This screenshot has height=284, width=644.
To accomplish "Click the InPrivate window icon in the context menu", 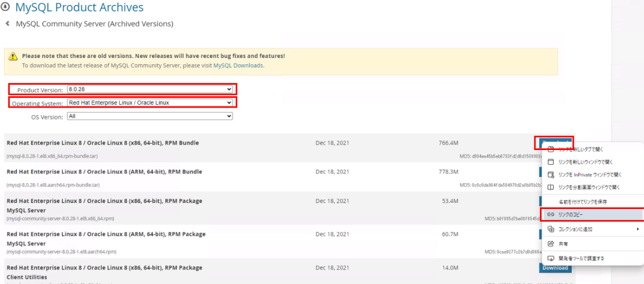I will click(551, 175).
